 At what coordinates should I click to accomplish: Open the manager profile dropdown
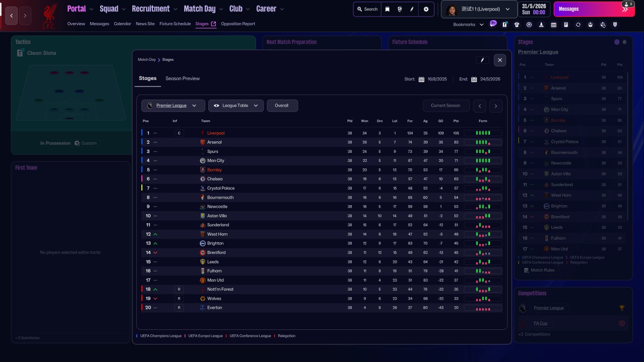point(479,9)
